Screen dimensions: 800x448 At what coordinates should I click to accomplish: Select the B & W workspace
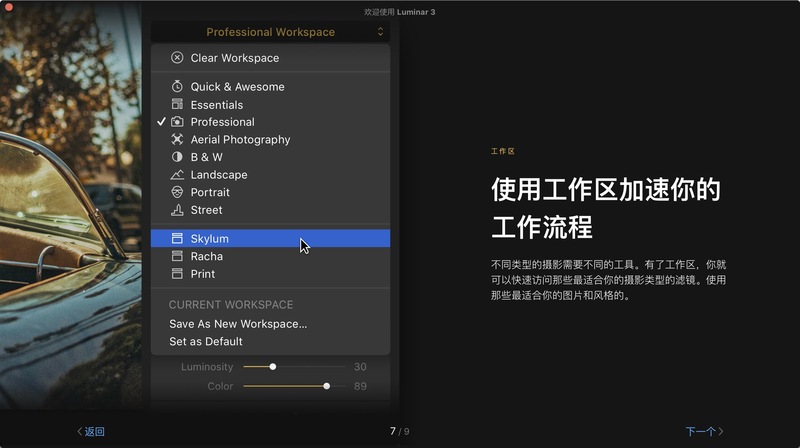click(270, 157)
